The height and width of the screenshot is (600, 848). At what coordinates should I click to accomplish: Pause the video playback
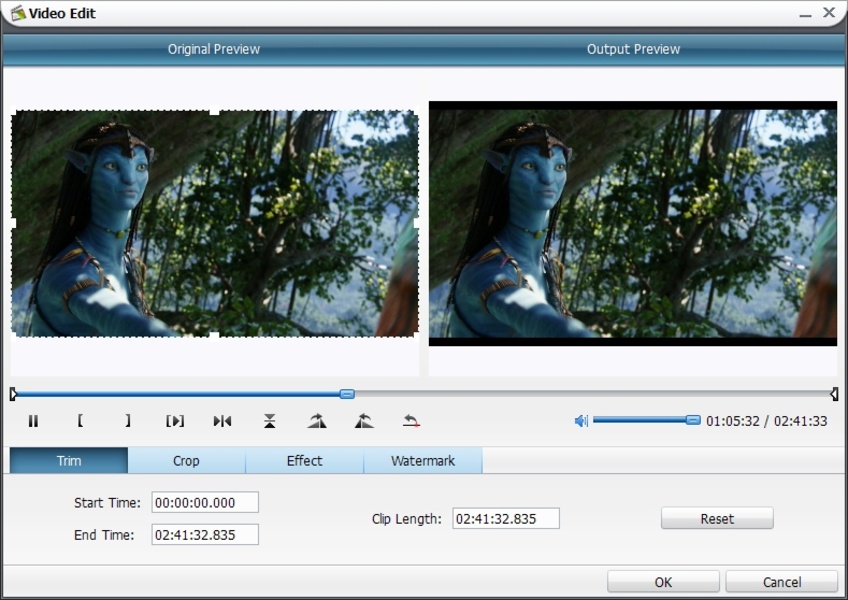pyautogui.click(x=33, y=421)
